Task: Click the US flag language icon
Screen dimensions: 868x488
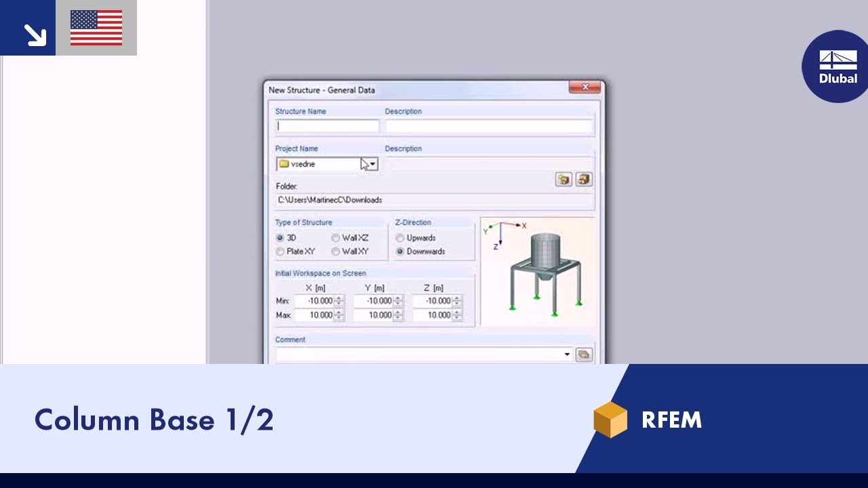Action: [96, 28]
